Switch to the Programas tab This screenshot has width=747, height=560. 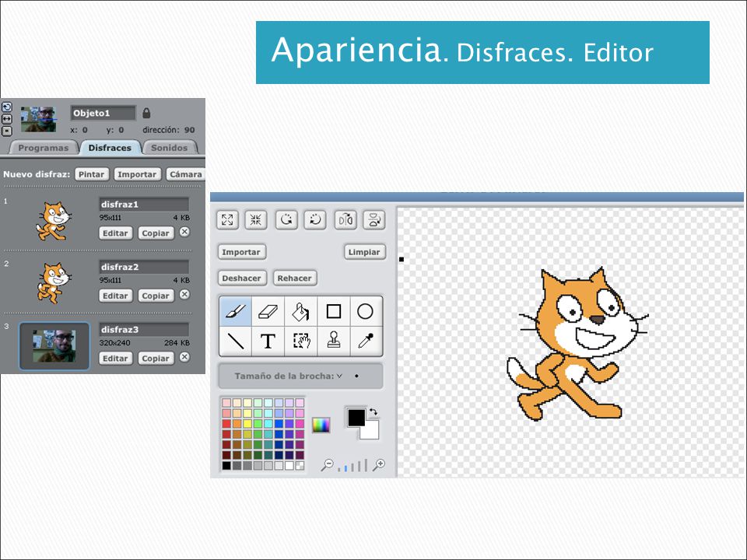point(44,148)
